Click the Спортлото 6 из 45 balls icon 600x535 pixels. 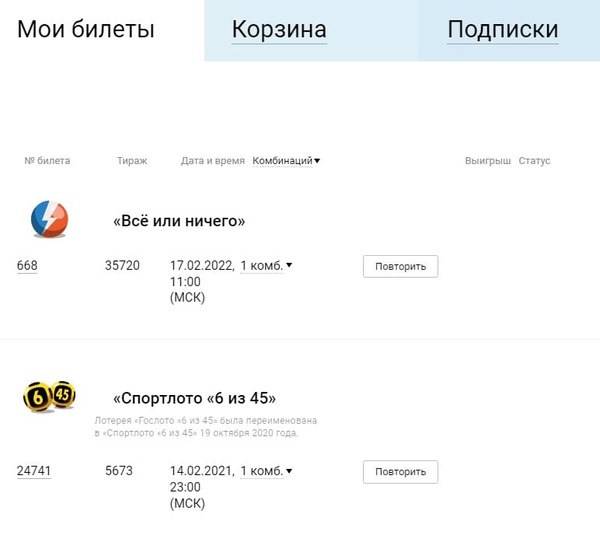click(x=49, y=397)
